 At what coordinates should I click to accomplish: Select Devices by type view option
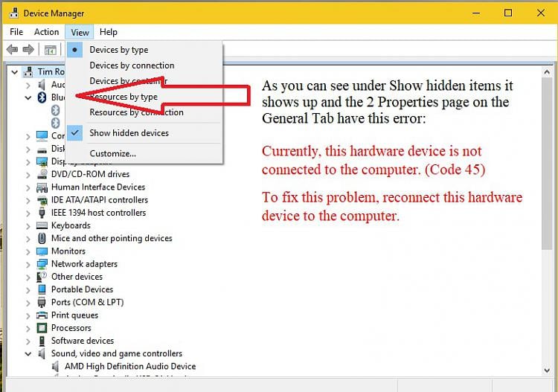pyautogui.click(x=145, y=50)
